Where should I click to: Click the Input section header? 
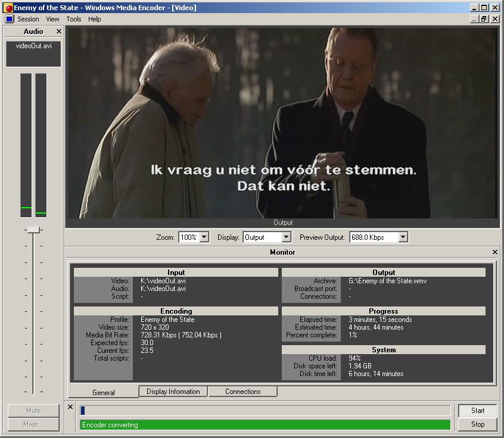click(176, 273)
